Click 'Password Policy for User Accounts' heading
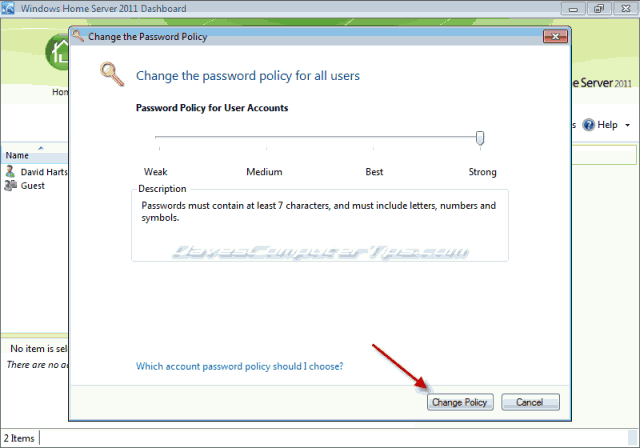This screenshot has width=640, height=448. (x=212, y=108)
